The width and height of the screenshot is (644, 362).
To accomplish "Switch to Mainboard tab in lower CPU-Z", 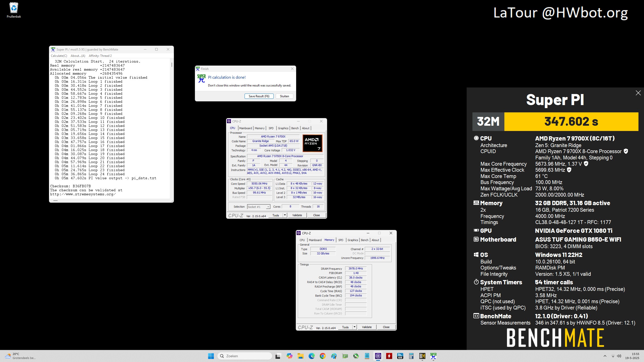I will click(315, 240).
